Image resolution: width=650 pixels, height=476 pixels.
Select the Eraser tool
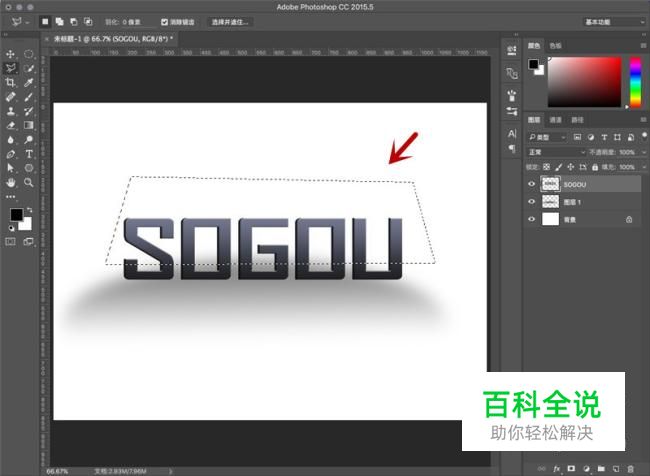point(10,125)
